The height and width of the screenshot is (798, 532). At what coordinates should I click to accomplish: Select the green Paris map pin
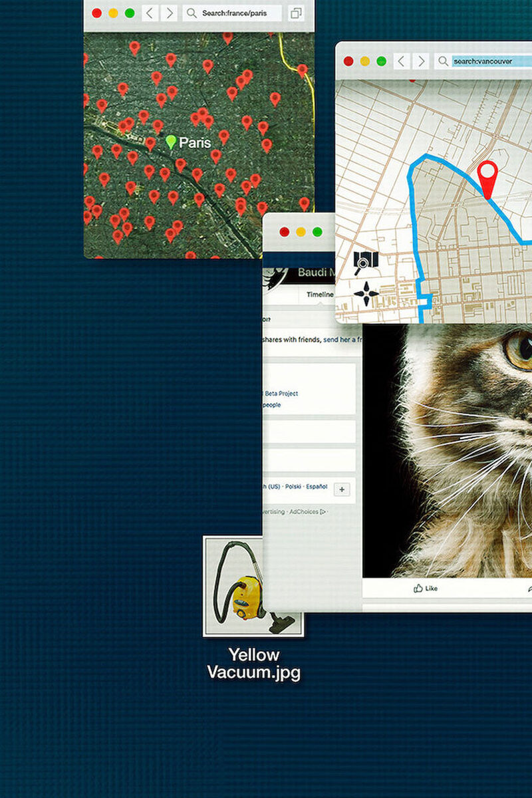click(x=171, y=142)
